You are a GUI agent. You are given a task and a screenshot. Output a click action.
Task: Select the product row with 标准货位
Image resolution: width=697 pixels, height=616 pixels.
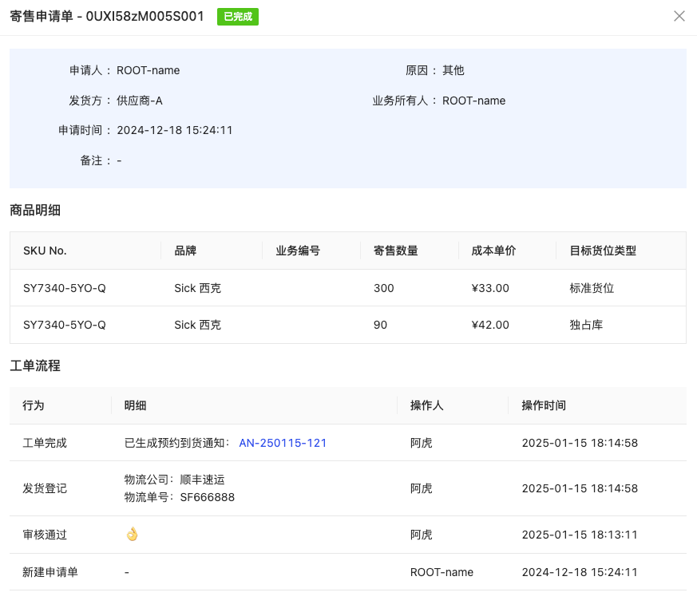pyautogui.click(x=348, y=288)
